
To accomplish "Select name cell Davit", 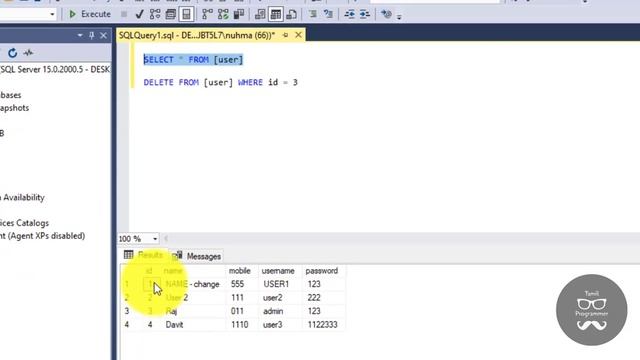I will [194, 325].
